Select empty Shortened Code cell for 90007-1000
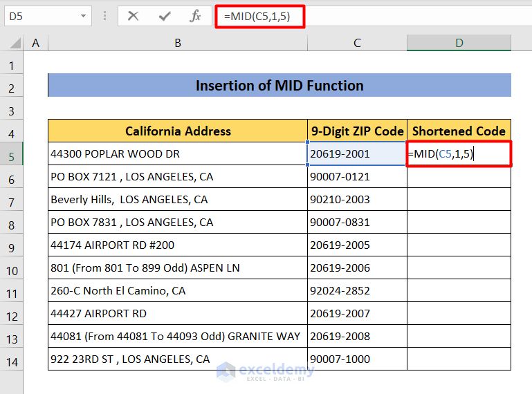This screenshot has width=532, height=394. coord(459,359)
